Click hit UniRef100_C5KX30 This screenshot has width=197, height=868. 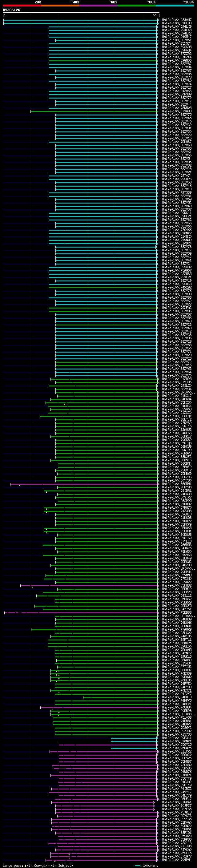[177, 403]
